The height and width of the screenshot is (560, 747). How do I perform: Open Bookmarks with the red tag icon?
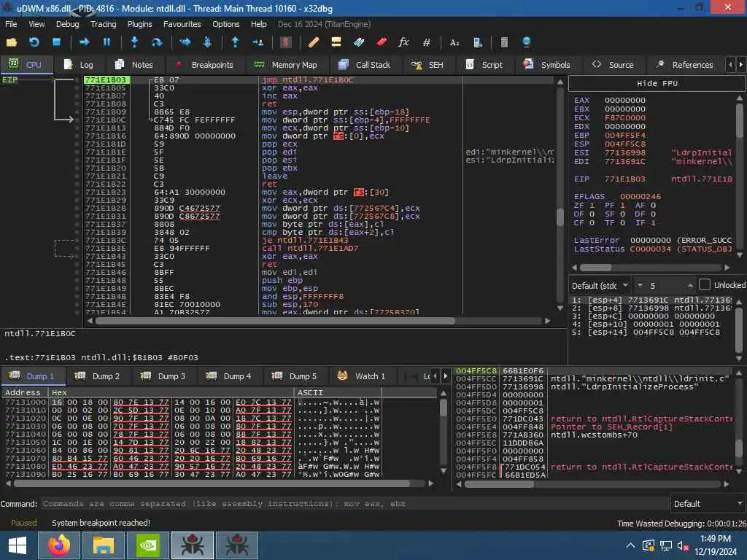coord(382,42)
